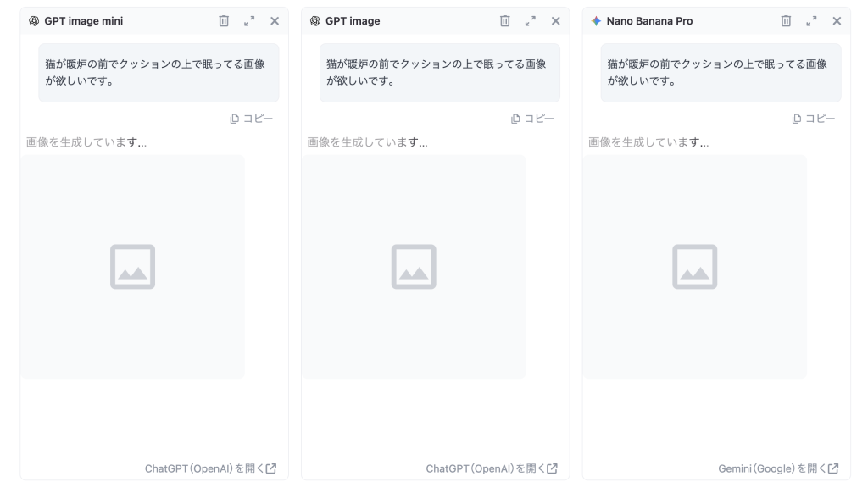
Task: Click the trash icon in GPT image panel
Action: [x=505, y=21]
